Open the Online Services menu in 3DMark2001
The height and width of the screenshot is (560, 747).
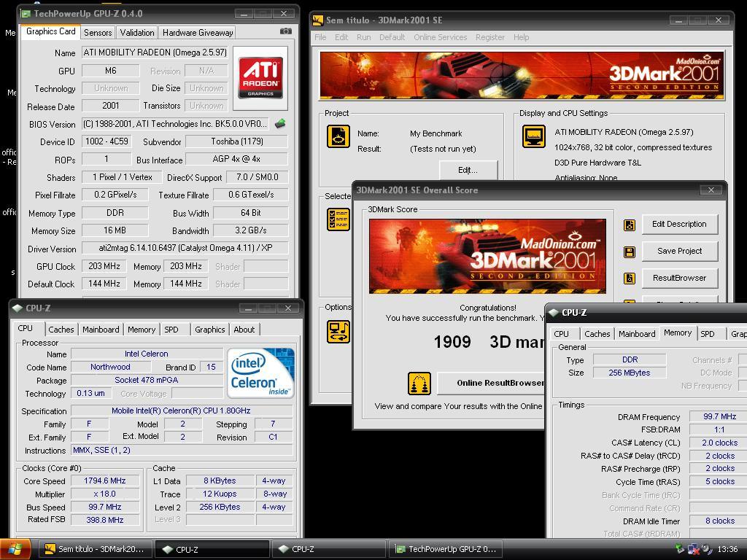[440, 37]
